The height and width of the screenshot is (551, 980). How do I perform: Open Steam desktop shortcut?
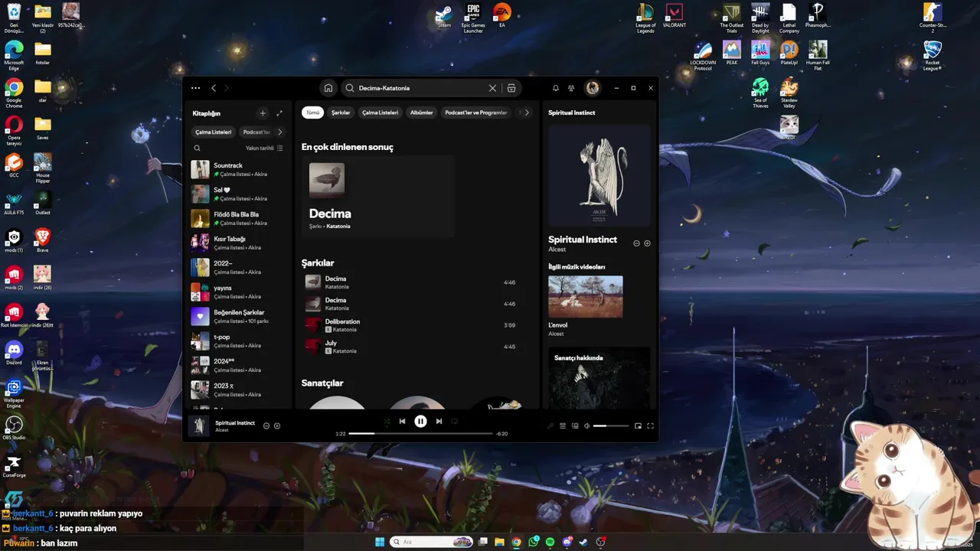pos(444,17)
